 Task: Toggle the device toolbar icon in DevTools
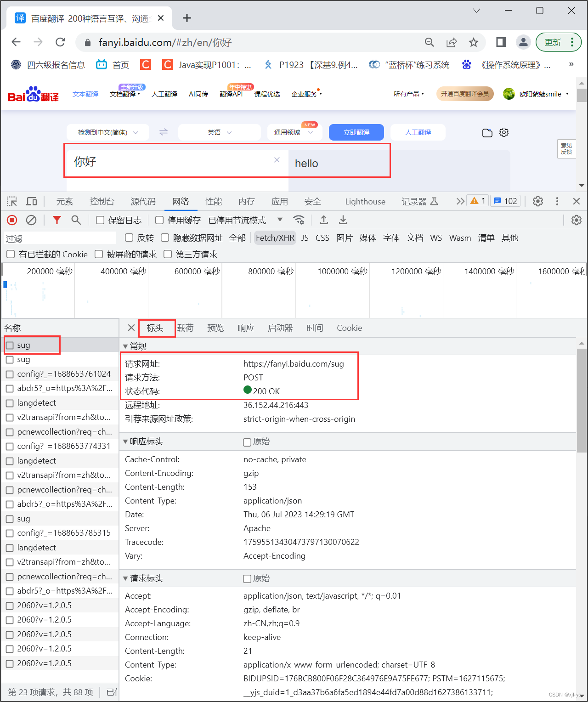coord(31,201)
